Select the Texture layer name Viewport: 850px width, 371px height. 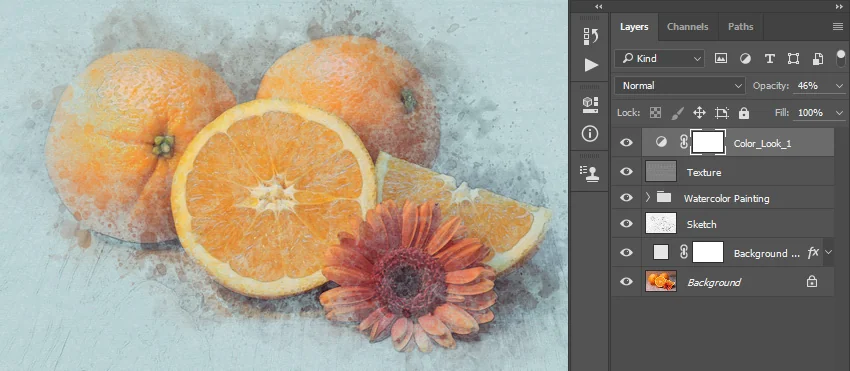(704, 172)
